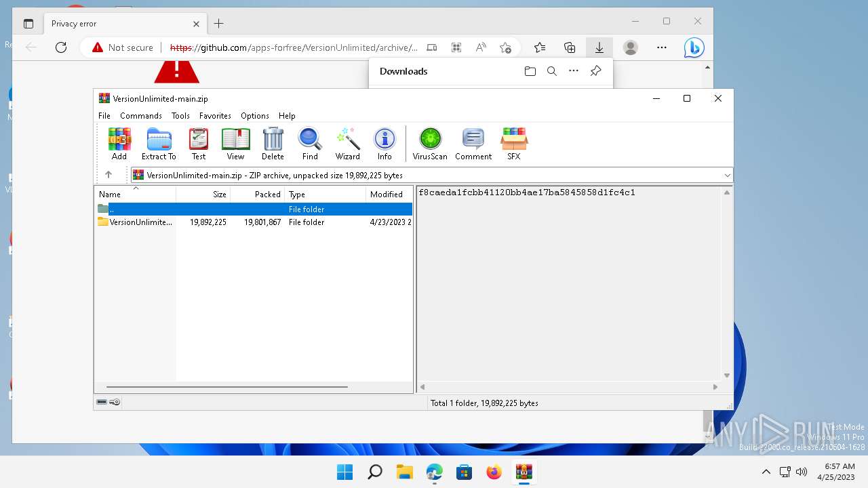Go up one folder level arrow
868x488 pixels.
(x=108, y=175)
